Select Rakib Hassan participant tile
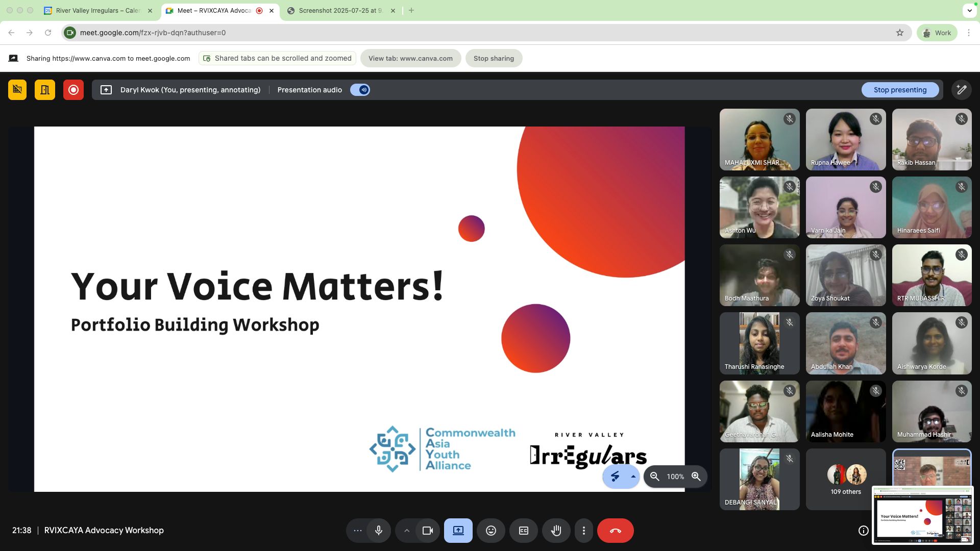The height and width of the screenshot is (551, 980). point(932,139)
